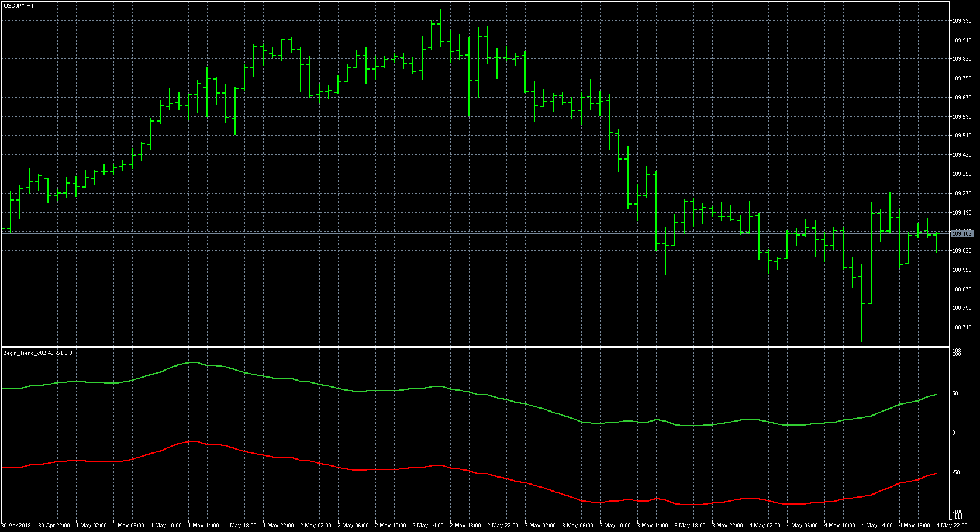Click the 109.510 price axis label
The width and height of the screenshot is (980, 532).
[x=961, y=136]
